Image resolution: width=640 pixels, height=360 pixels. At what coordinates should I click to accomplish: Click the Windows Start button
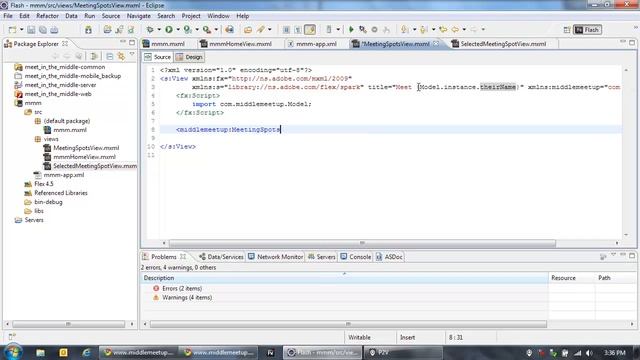point(13,352)
